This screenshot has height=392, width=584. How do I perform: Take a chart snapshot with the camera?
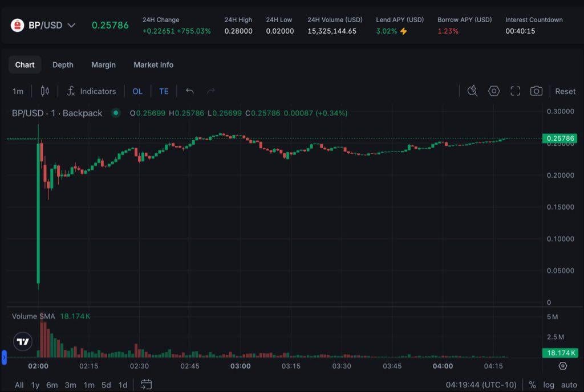(x=536, y=91)
